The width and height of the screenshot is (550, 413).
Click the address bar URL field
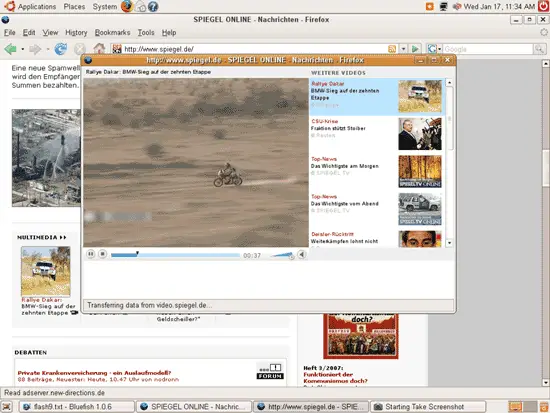point(255,49)
